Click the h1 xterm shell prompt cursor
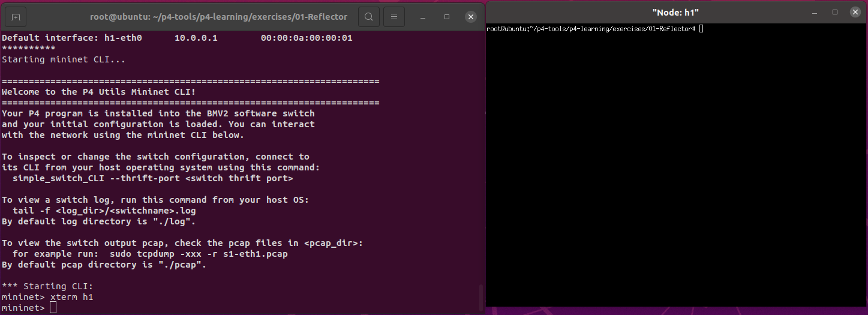The width and height of the screenshot is (868, 315). [701, 29]
